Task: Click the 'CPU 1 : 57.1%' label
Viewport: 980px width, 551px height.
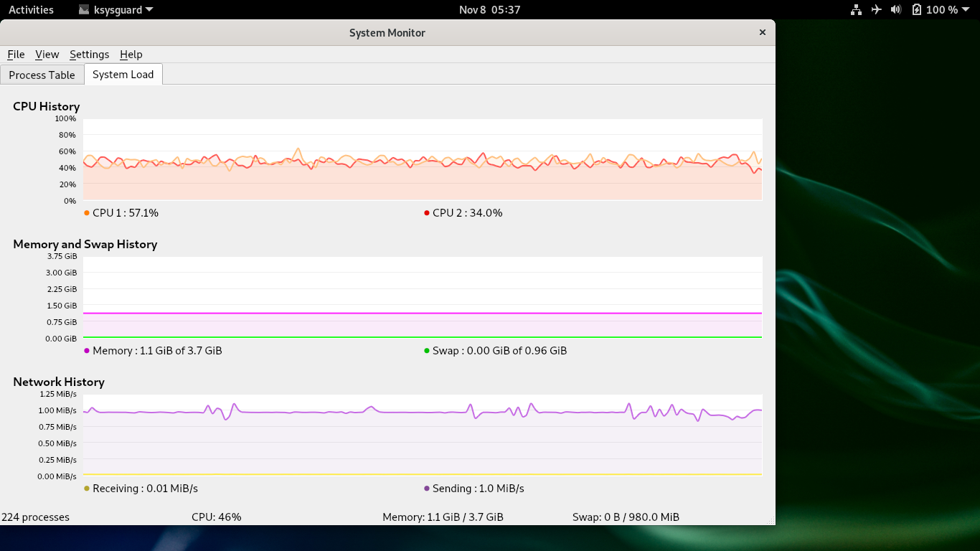Action: (126, 213)
